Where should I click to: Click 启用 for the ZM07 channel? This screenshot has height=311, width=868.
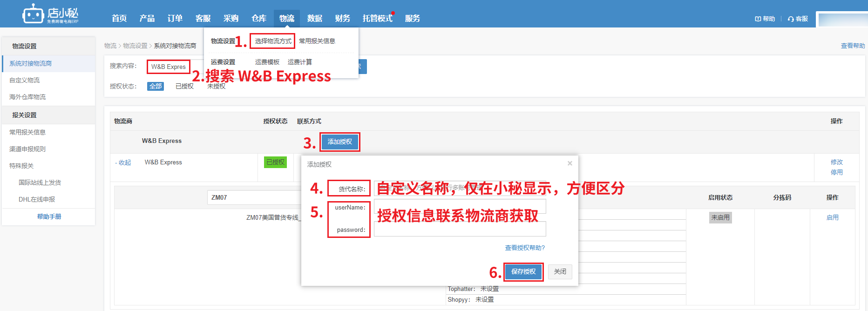coord(833,217)
